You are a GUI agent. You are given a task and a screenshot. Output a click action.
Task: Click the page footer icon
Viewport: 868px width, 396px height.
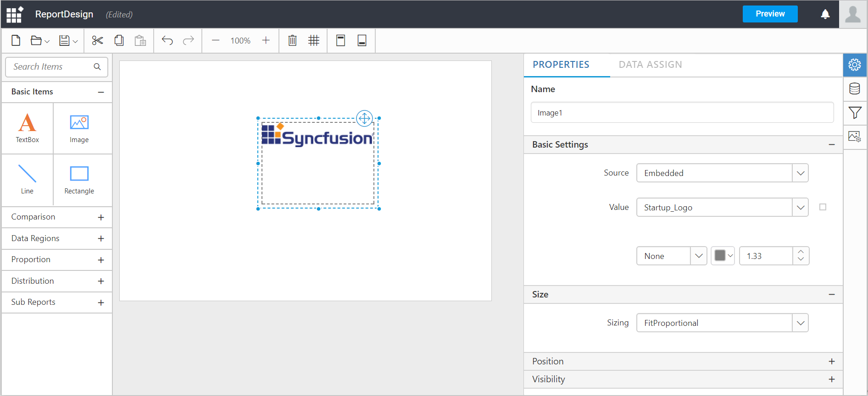point(362,41)
